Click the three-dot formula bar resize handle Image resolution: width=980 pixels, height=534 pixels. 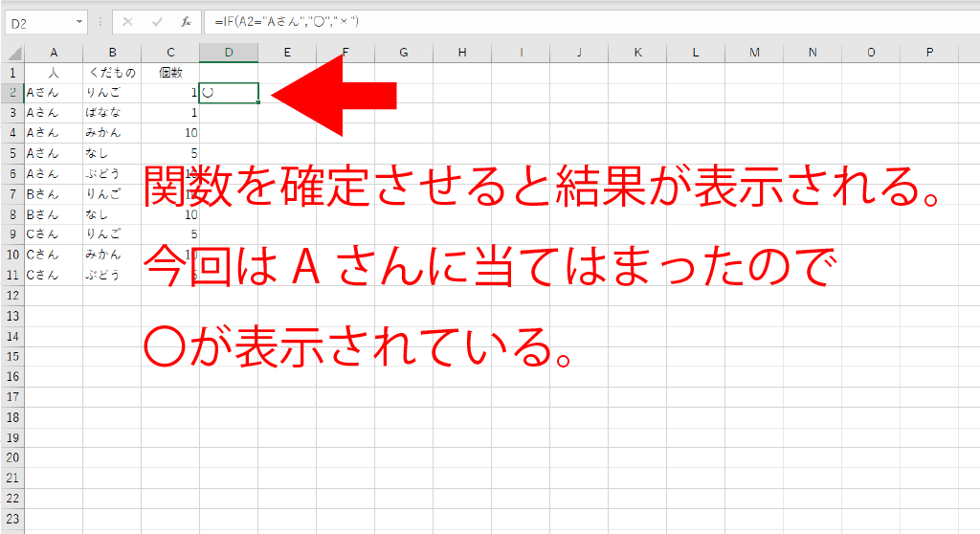100,21
